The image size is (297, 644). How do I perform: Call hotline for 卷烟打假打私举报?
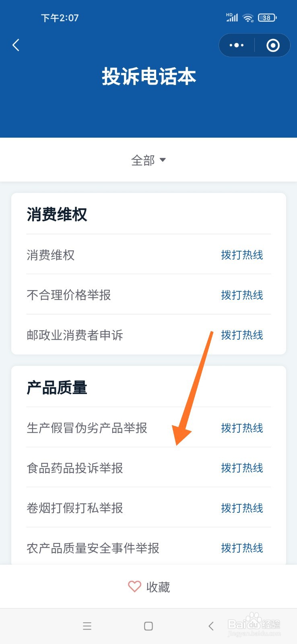point(242,508)
